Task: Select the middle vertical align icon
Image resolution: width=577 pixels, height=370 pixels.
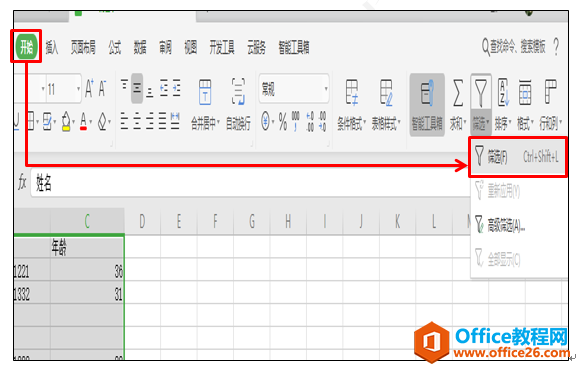Action: click(x=137, y=88)
